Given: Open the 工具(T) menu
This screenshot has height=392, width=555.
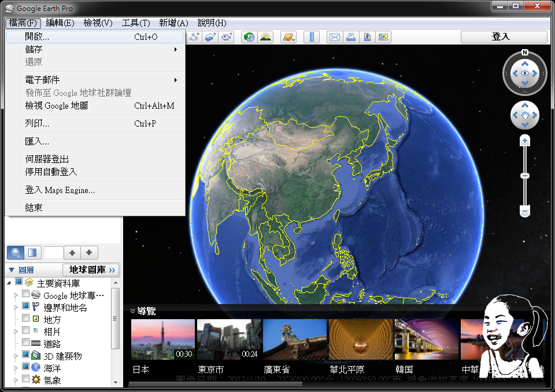Looking at the screenshot, I should pyautogui.click(x=136, y=23).
